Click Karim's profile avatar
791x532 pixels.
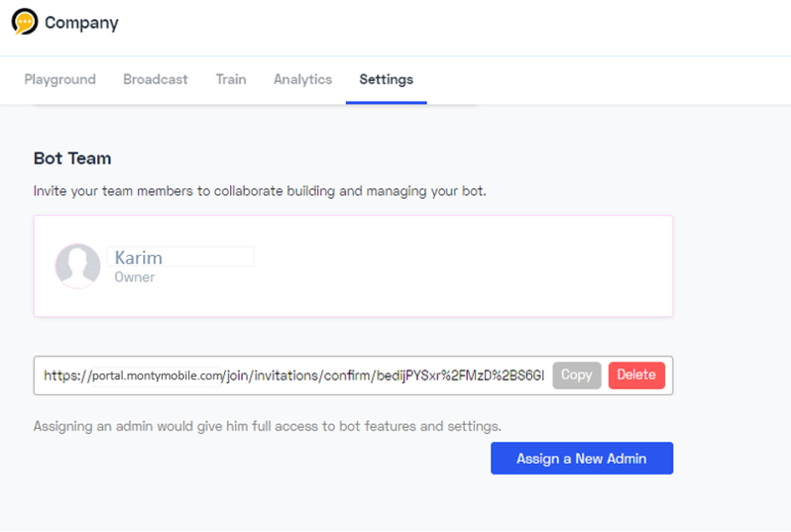(x=78, y=266)
